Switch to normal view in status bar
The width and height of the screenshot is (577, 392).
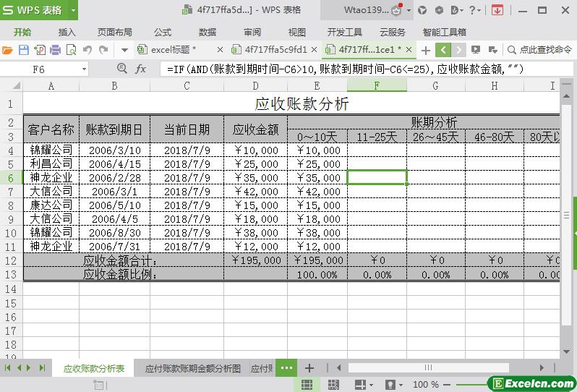coord(306,385)
